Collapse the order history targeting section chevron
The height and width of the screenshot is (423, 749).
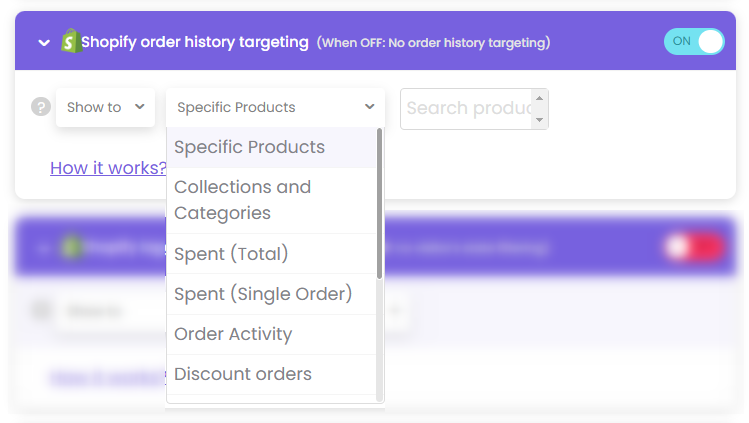coord(44,43)
